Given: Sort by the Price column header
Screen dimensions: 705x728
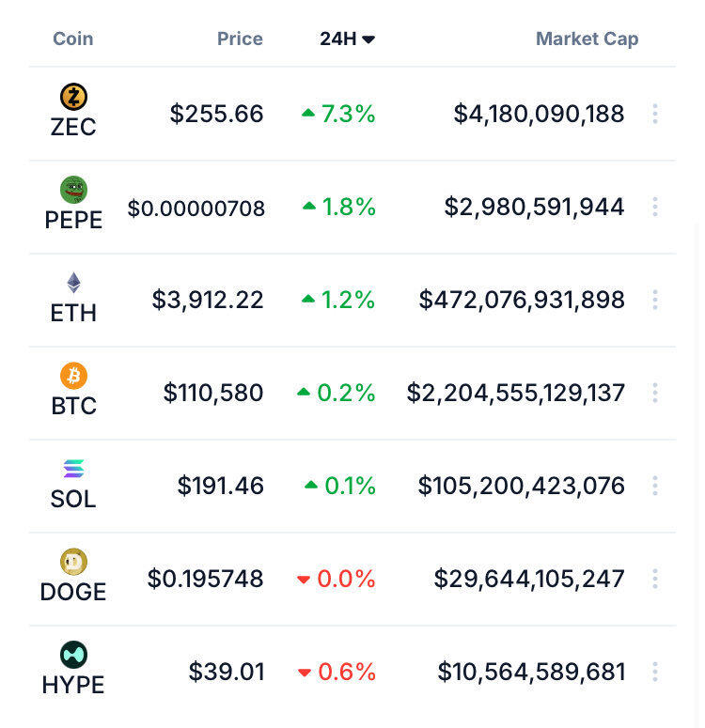Looking at the screenshot, I should coord(240,39).
